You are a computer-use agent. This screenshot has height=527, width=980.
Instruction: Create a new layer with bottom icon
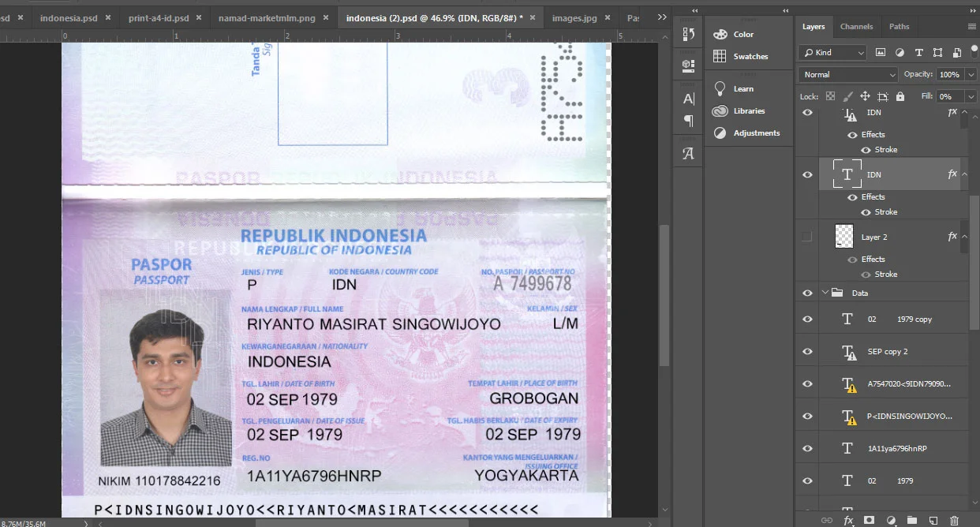[933, 520]
